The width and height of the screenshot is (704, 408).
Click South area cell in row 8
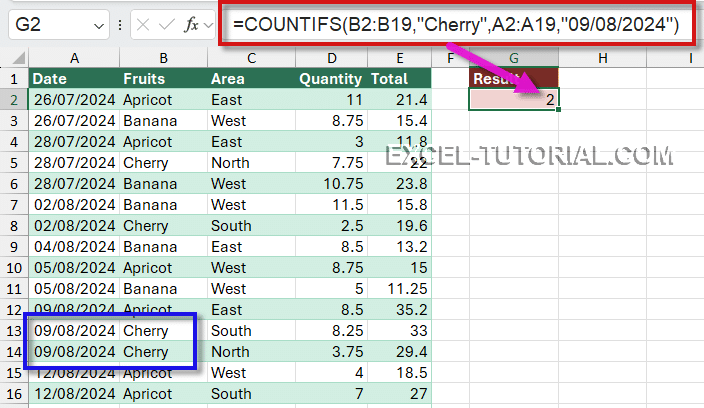(x=251, y=225)
